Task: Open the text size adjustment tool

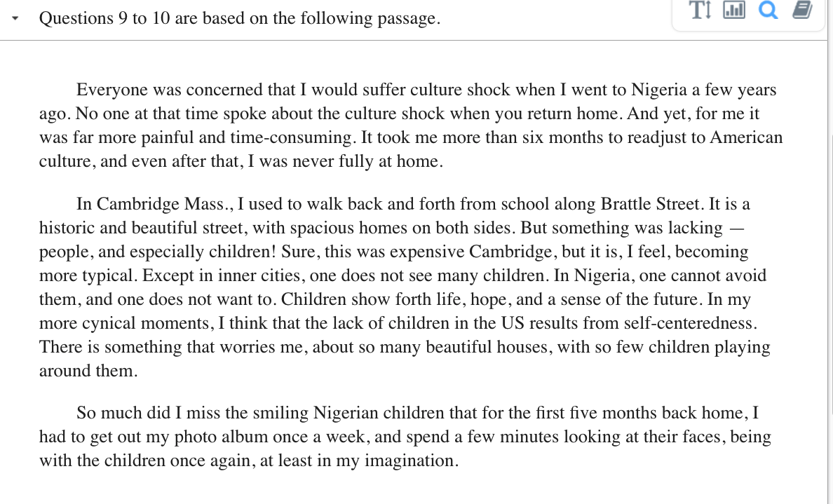Action: [700, 10]
